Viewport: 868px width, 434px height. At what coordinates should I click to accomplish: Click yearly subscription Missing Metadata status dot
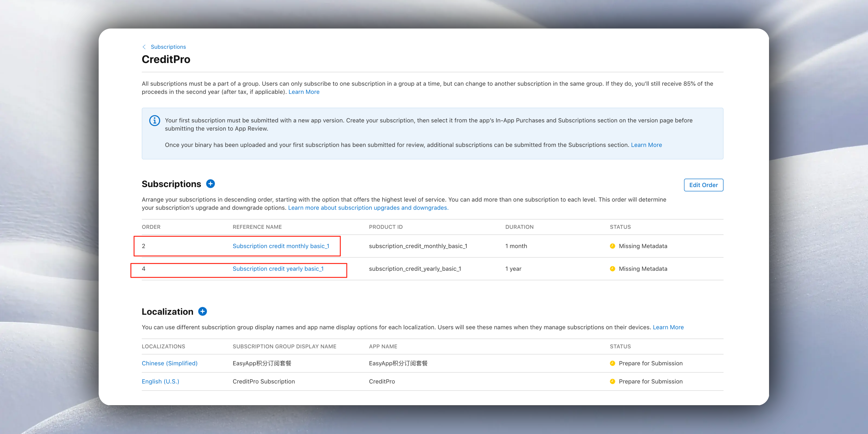pos(612,269)
